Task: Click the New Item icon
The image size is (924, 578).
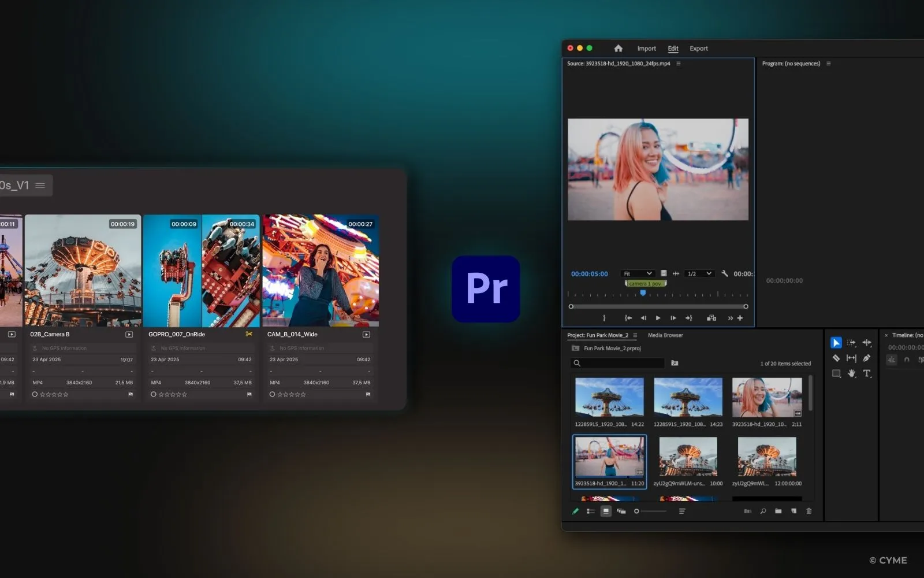Action: click(x=793, y=511)
